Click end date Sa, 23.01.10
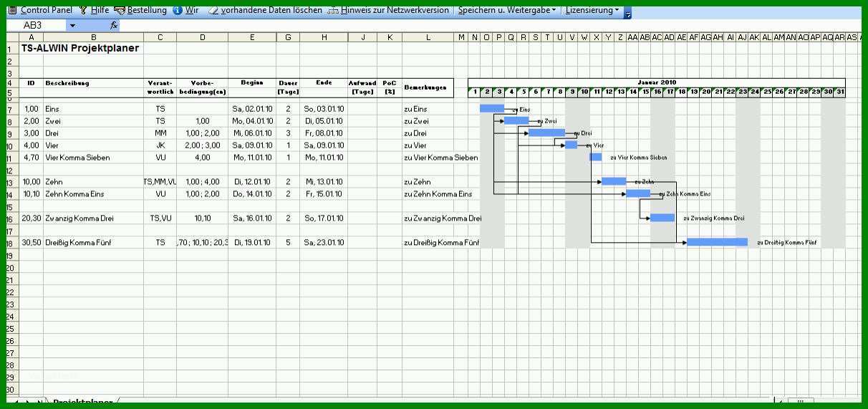The height and width of the screenshot is (409, 868). pos(324,243)
